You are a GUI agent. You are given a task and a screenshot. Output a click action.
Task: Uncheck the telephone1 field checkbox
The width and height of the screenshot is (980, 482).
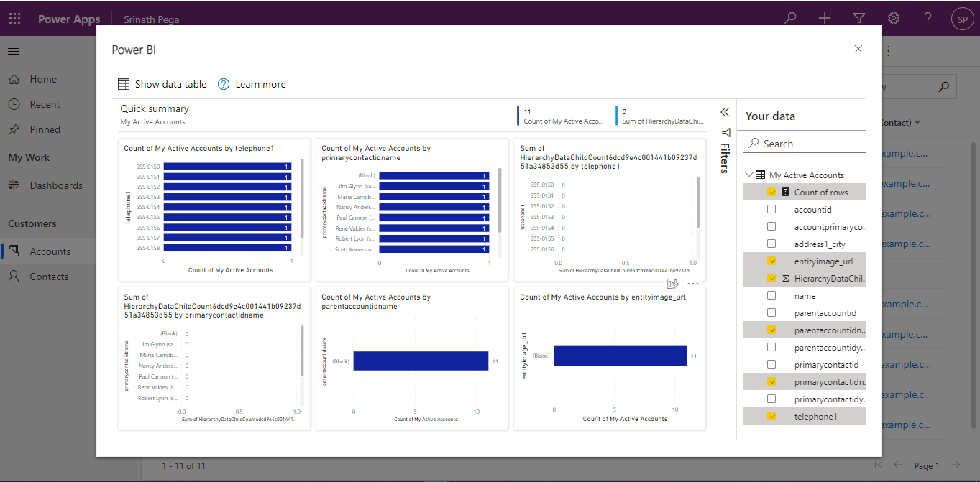771,417
